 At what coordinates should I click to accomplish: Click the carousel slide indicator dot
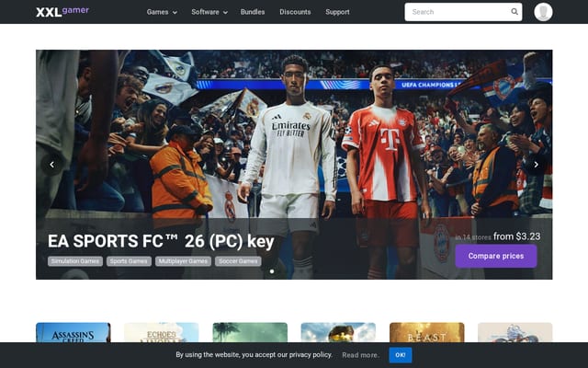(272, 271)
